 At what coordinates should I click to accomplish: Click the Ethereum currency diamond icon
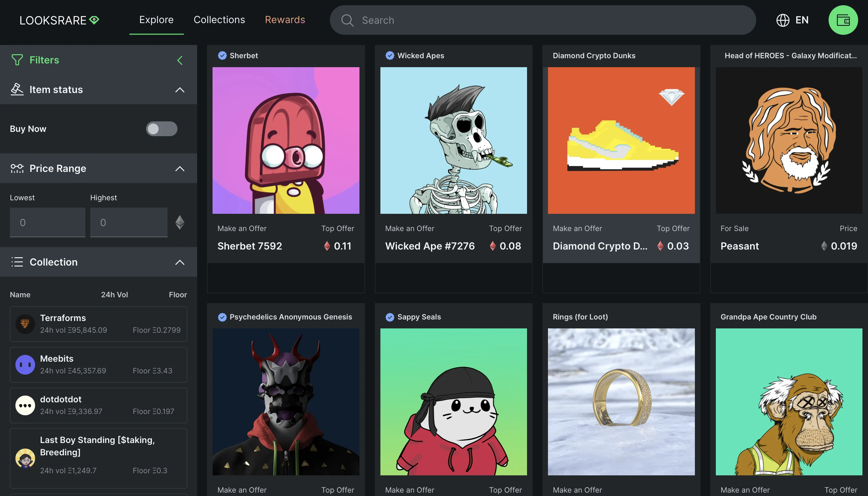[x=180, y=222]
